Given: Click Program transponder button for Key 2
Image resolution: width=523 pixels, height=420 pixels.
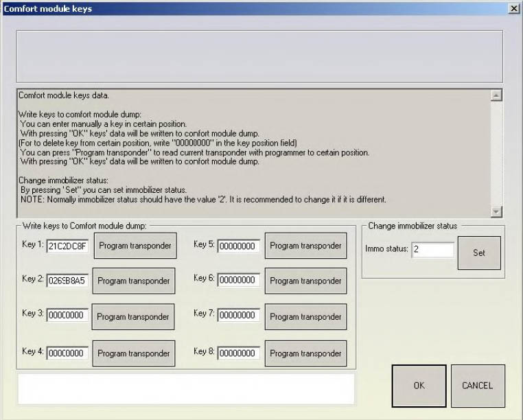Looking at the screenshot, I should [133, 281].
